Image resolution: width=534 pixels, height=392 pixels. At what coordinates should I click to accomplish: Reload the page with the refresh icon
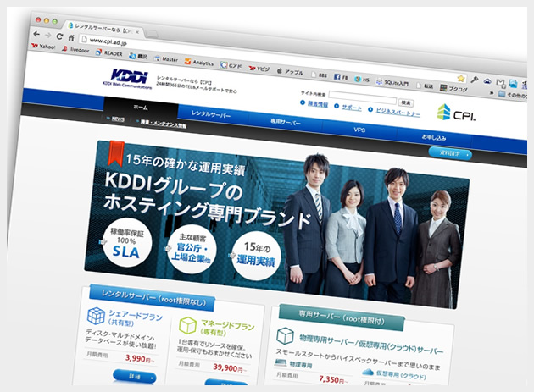point(59,35)
